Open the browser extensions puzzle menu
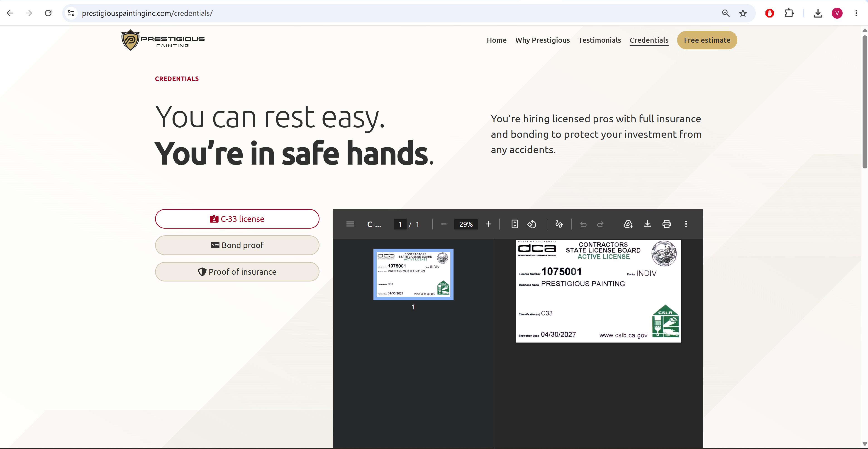 click(789, 13)
